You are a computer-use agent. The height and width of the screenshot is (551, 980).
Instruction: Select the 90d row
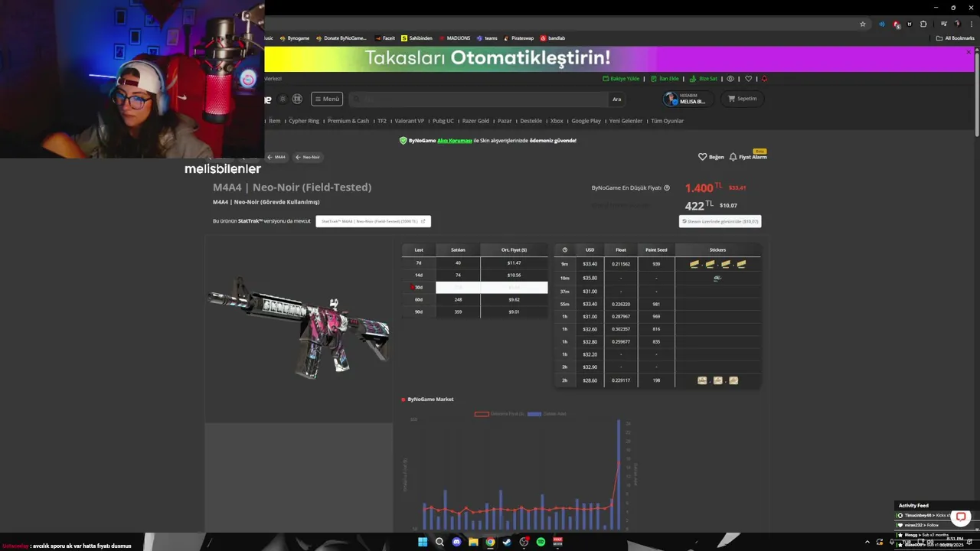point(475,311)
